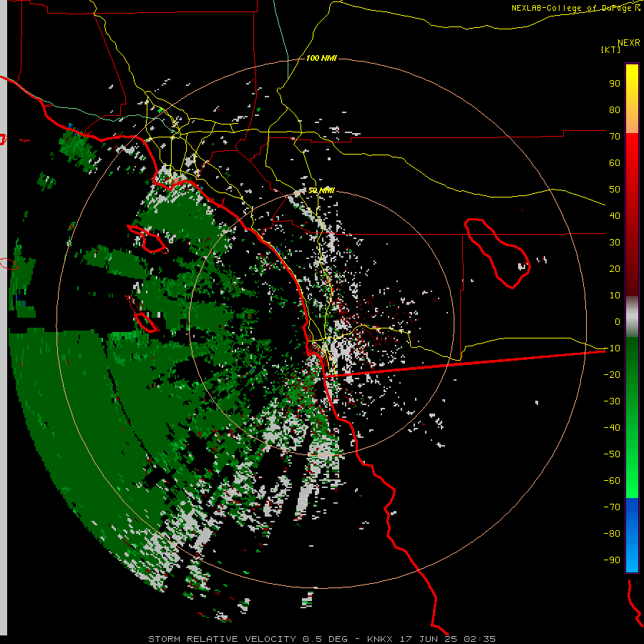Click the 70 value on the velocity scale
Viewport: 644px width, 644px height.
615,137
